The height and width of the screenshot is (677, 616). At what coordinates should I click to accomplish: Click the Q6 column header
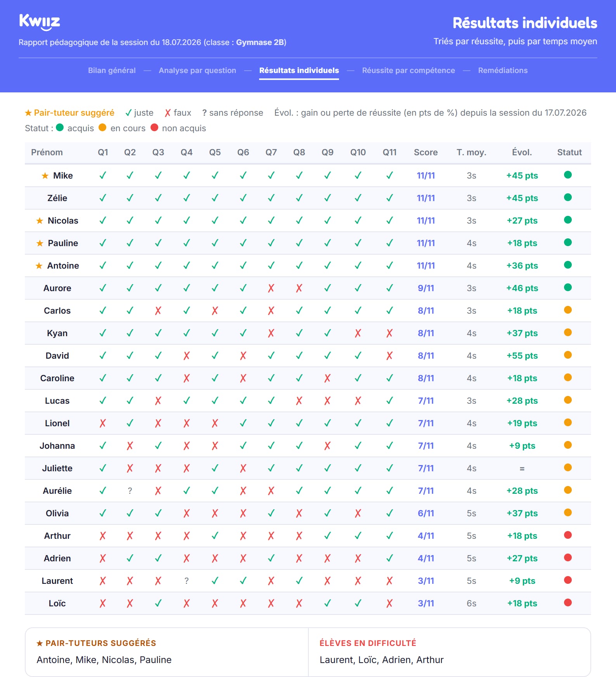point(243,152)
